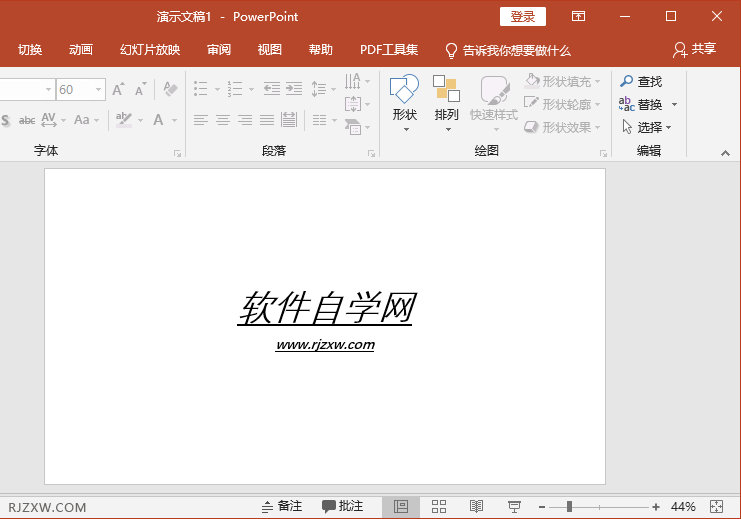This screenshot has height=519, width=741.
Task: Open the Animations (动画) tab
Action: tap(81, 50)
